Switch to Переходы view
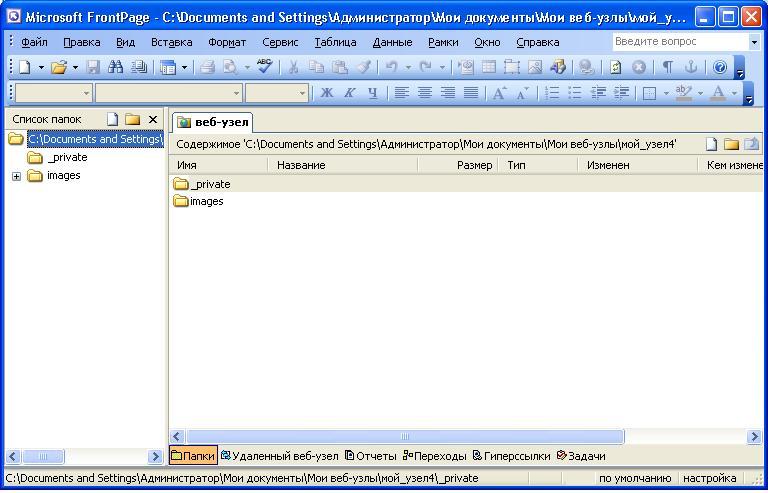The height and width of the screenshot is (493, 768). tap(434, 456)
